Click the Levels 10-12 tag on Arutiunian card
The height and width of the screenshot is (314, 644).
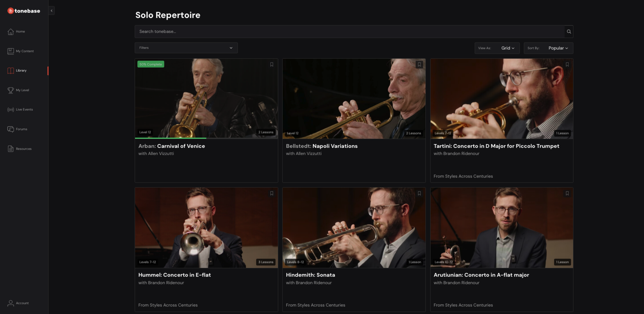[444, 262]
